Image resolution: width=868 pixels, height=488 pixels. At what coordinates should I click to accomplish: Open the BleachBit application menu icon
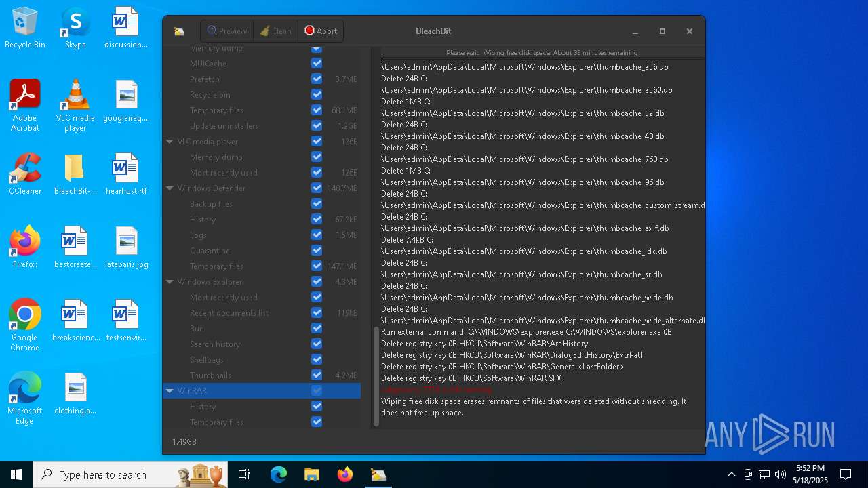click(179, 31)
